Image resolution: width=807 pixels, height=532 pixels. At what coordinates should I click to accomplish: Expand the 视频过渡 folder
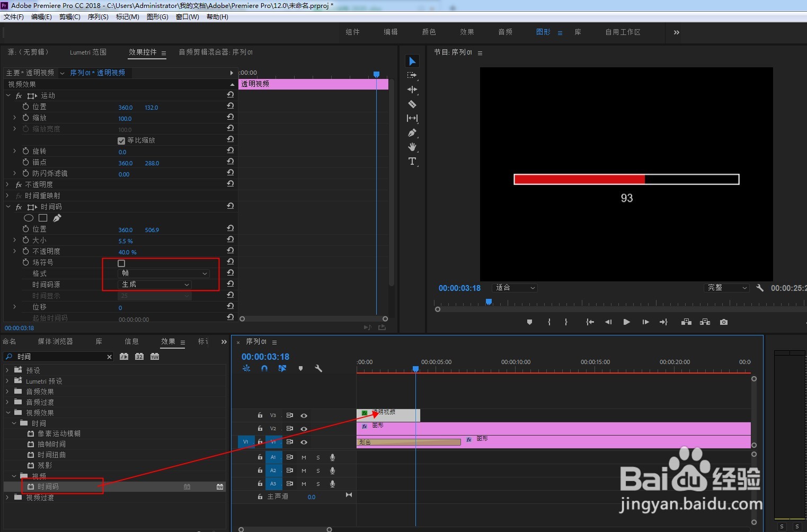tap(7, 497)
